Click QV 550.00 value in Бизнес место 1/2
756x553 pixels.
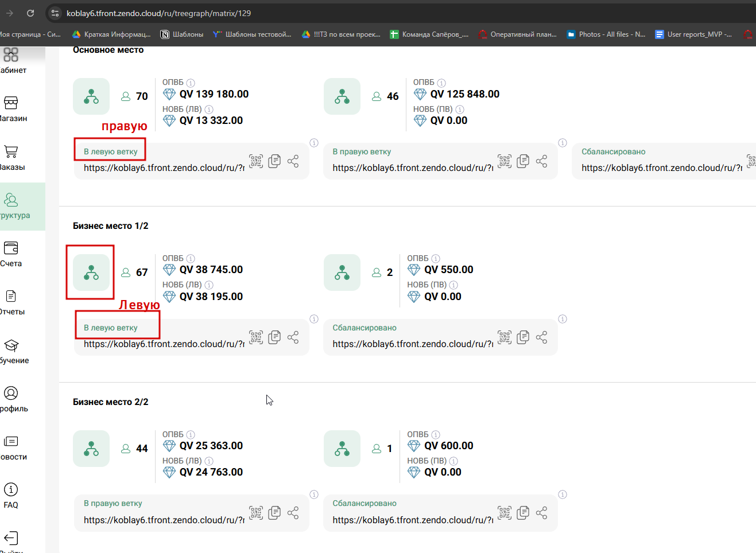(449, 270)
